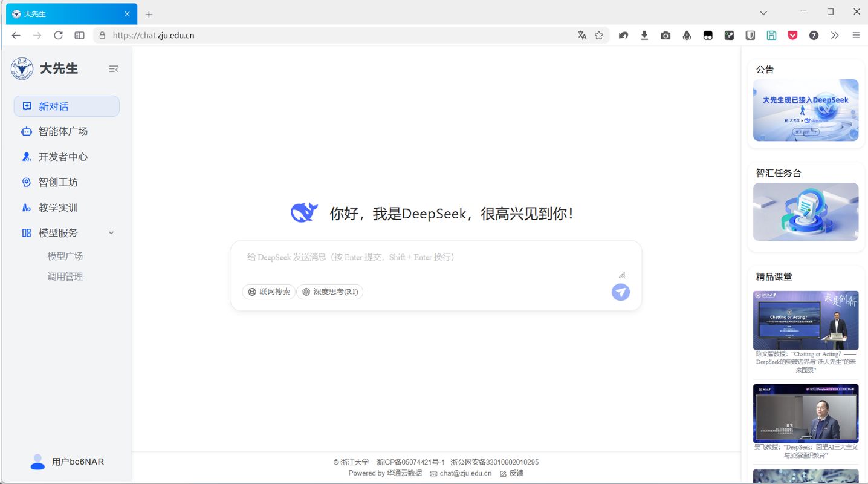This screenshot has width=868, height=484.
Task: Reload the page with the refresh icon
Action: tap(58, 35)
